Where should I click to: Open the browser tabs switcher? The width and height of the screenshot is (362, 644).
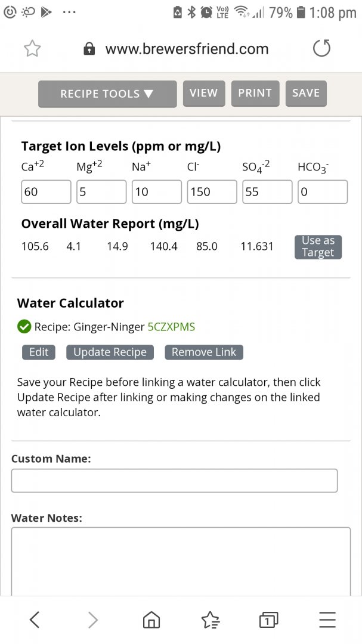tap(268, 620)
